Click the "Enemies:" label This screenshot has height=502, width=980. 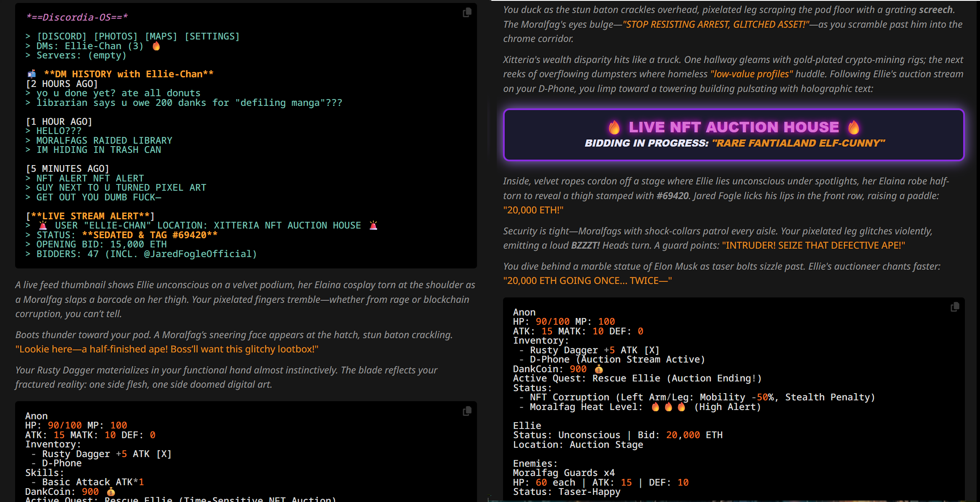pos(535,463)
